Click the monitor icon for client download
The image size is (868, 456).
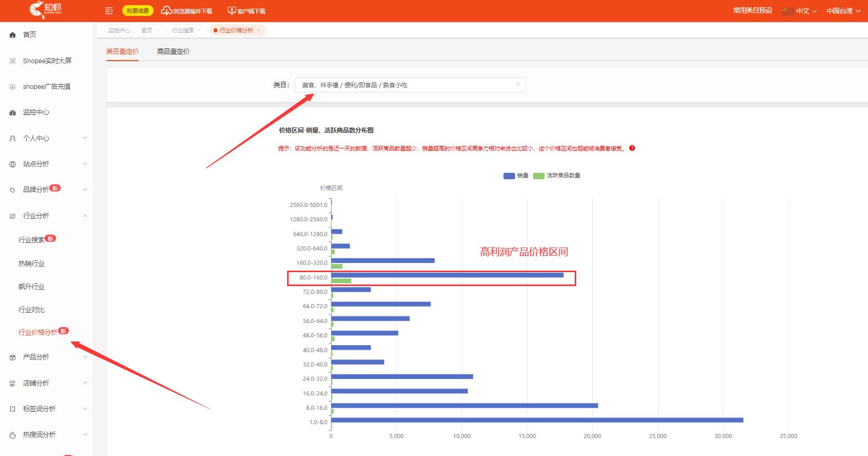[232, 11]
